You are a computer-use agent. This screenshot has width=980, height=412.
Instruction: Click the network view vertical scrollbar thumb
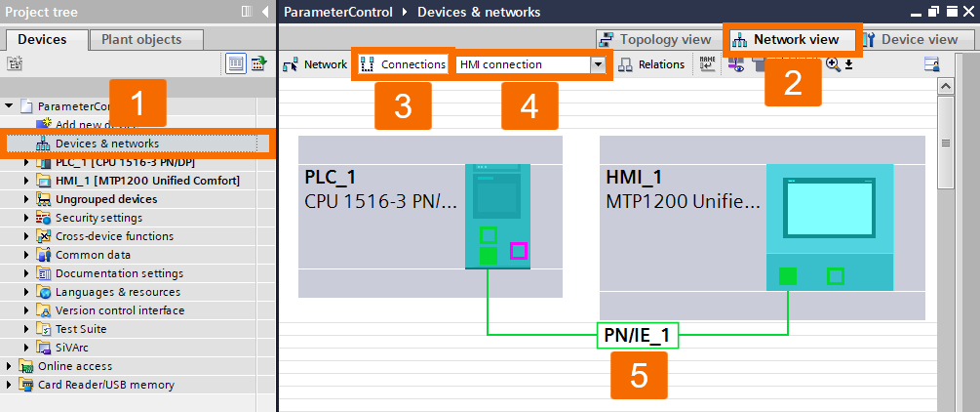tap(946, 143)
